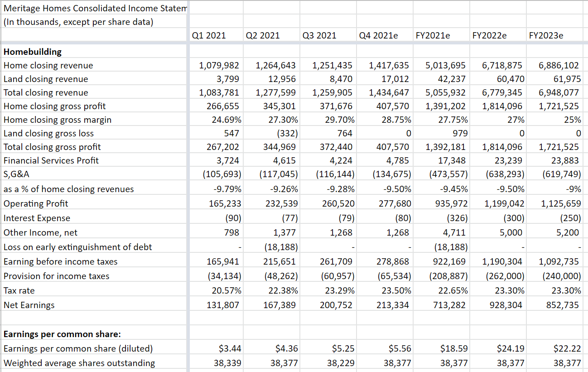Click the 'Land closing revenue' row label
The height and width of the screenshot is (372, 588).
click(46, 79)
